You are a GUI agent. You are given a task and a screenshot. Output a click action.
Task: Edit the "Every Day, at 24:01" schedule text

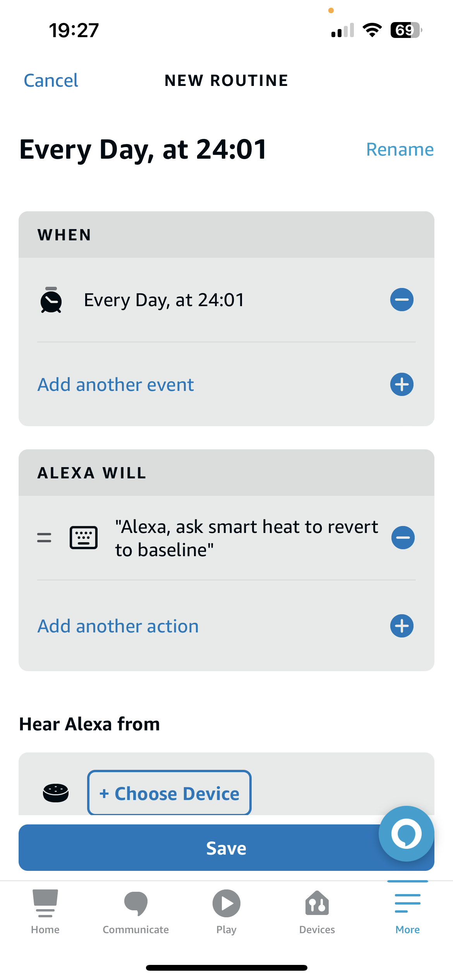pyautogui.click(x=164, y=300)
